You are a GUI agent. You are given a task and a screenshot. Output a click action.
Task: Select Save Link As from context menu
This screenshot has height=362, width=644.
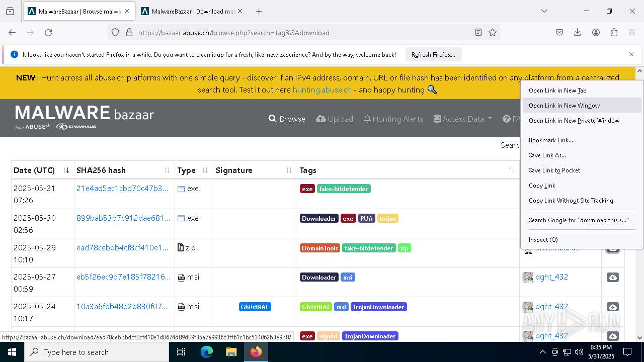[x=582, y=155]
